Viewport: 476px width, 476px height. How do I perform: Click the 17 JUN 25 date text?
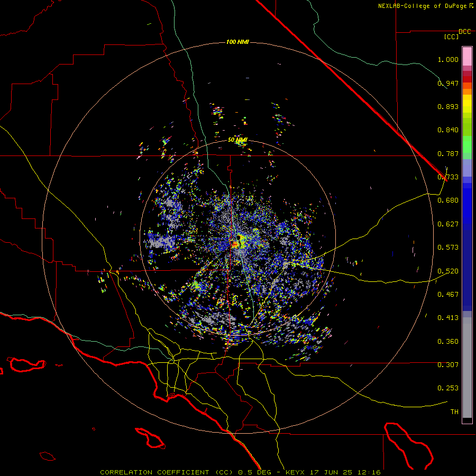tap(331, 472)
